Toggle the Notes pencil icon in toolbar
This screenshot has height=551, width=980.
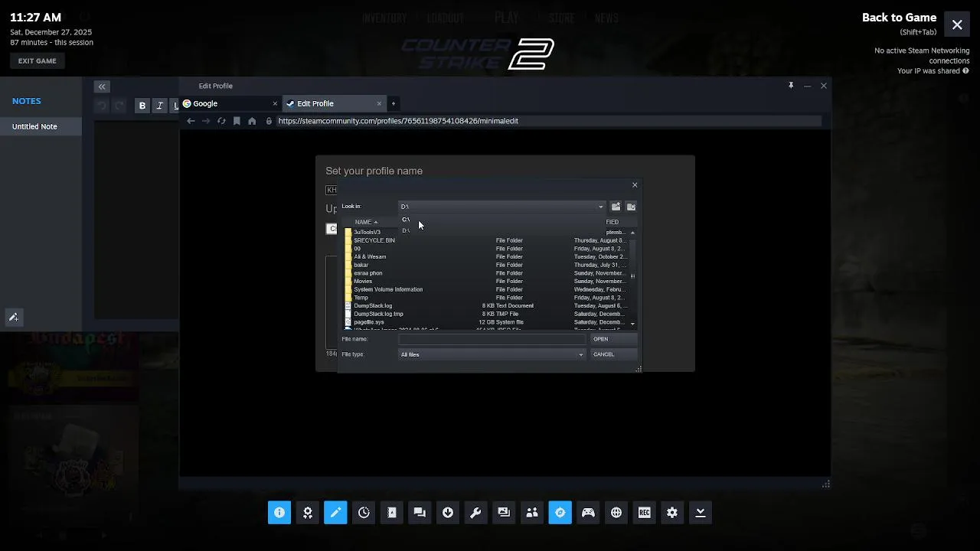335,513
